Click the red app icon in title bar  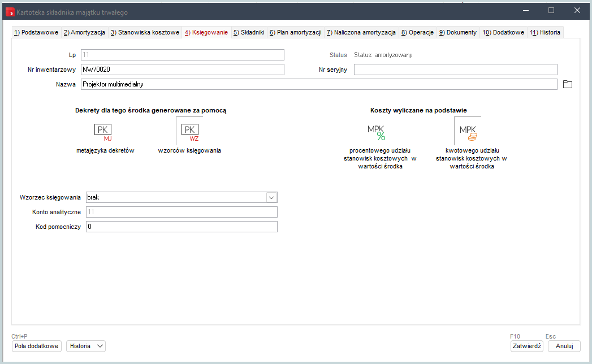click(10, 12)
